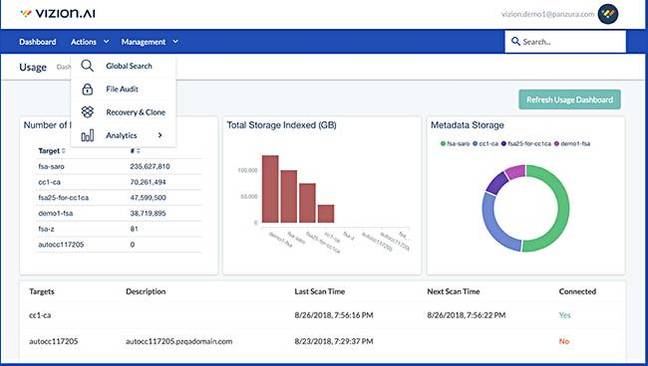
Task: Click the Usage page title
Action: (33, 67)
